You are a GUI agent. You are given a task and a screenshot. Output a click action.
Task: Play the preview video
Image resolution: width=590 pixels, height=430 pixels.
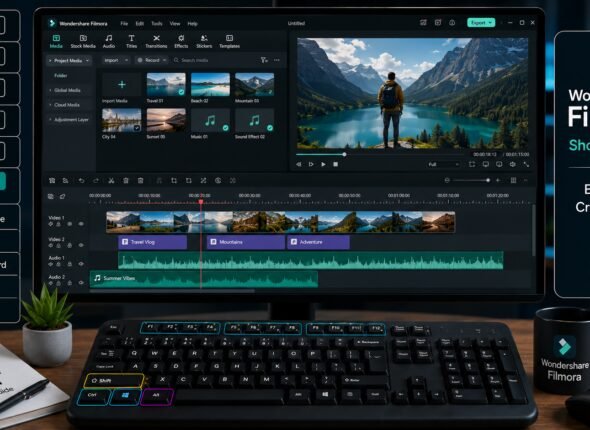point(323,164)
